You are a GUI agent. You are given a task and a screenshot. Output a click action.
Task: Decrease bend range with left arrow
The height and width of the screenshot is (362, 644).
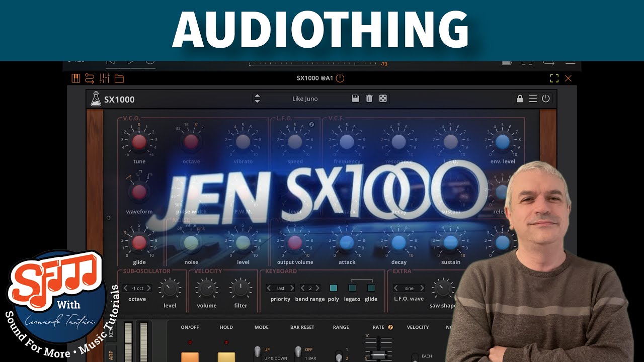[x=302, y=288]
